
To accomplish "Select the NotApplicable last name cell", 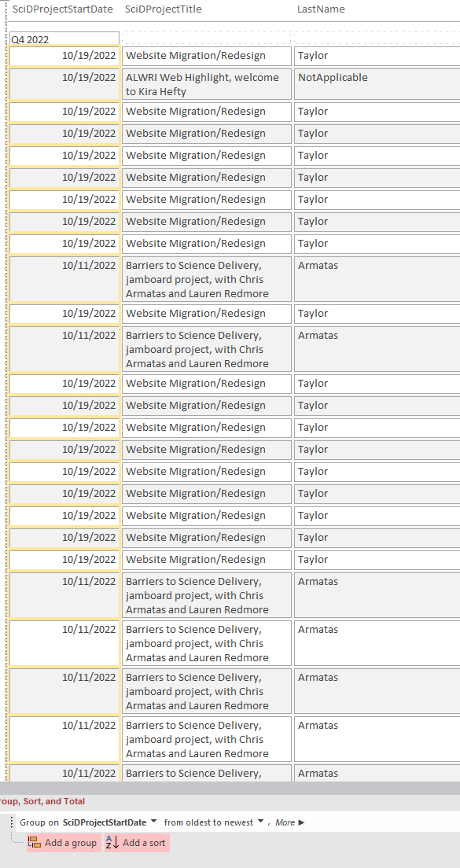I will point(377,84).
